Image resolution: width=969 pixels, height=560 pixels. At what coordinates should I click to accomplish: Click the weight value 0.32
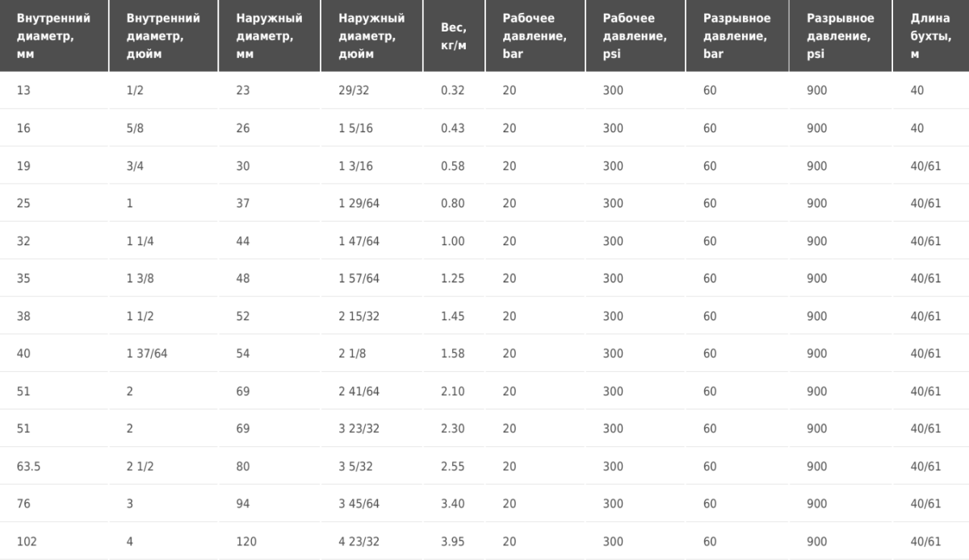[x=453, y=91]
